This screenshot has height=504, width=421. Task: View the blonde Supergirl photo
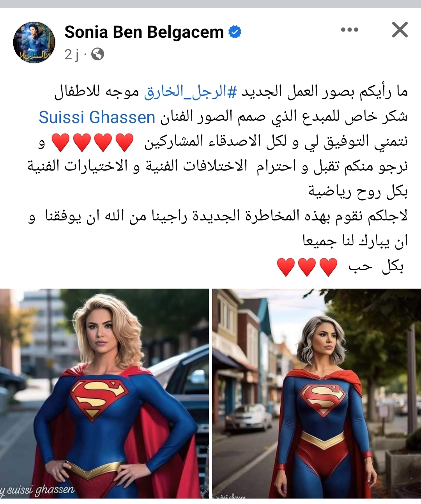(104, 393)
